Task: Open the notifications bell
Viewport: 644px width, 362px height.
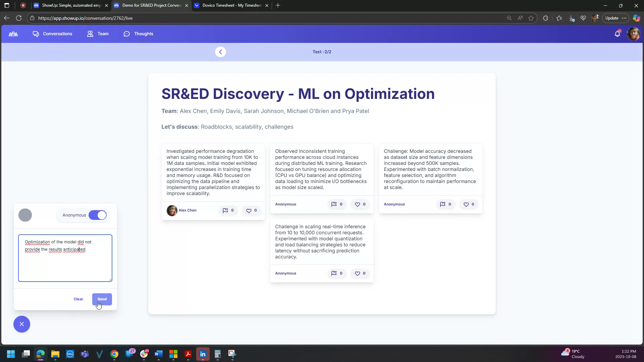Action: (618, 34)
